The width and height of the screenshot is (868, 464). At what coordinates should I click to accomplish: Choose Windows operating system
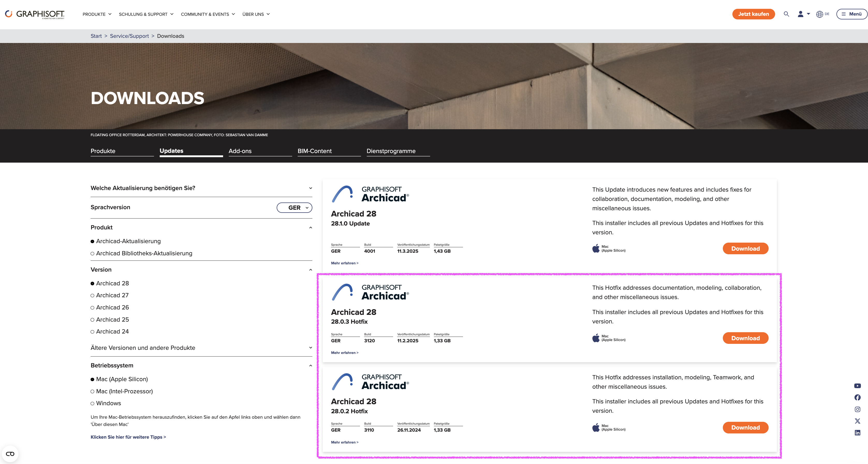106,403
